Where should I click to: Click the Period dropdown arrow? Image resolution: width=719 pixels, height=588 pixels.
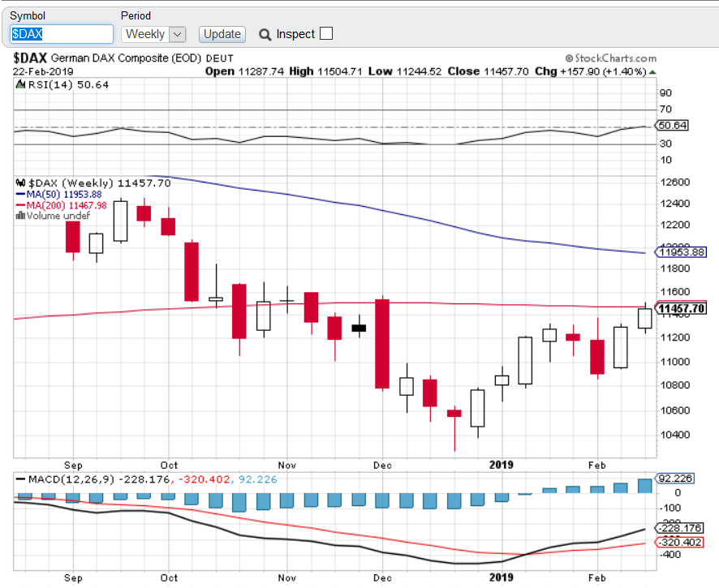pyautogui.click(x=179, y=34)
